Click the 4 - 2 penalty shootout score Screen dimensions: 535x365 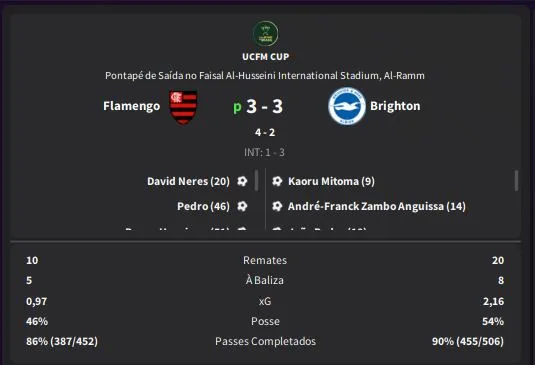tap(265, 132)
